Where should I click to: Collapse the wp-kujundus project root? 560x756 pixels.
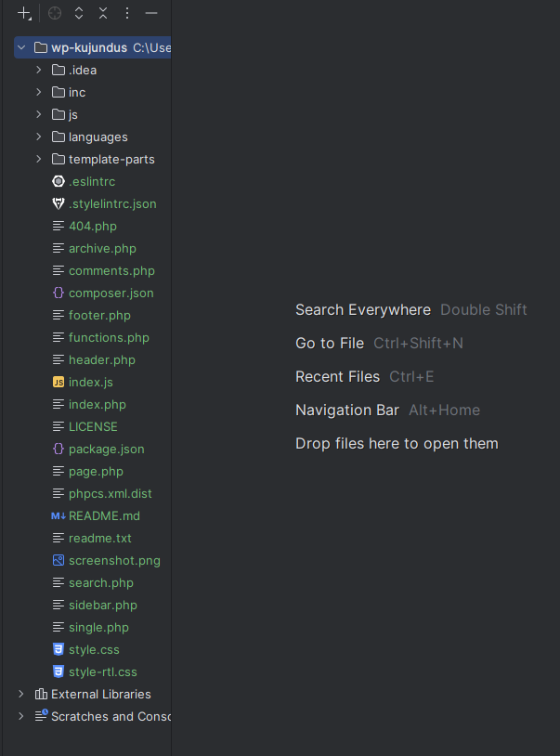tap(21, 47)
